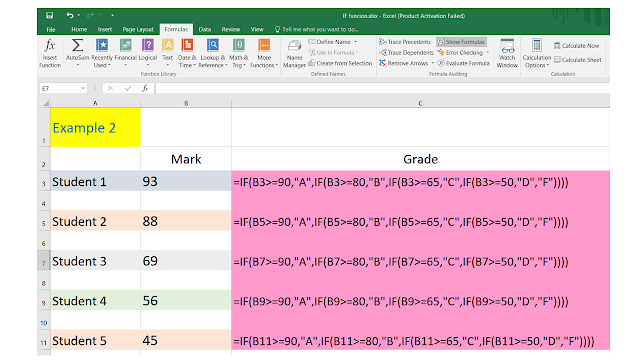640x360 pixels.
Task: Select the formula cell referencing B3
Action: point(420,181)
